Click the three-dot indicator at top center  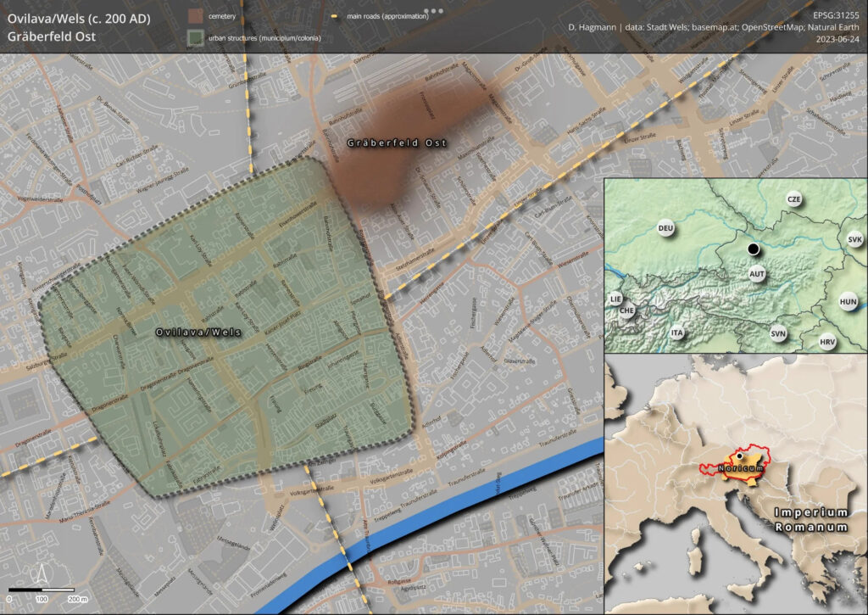pyautogui.click(x=434, y=12)
